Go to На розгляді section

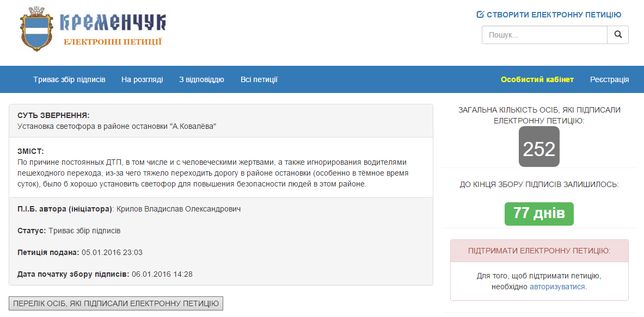(x=142, y=79)
